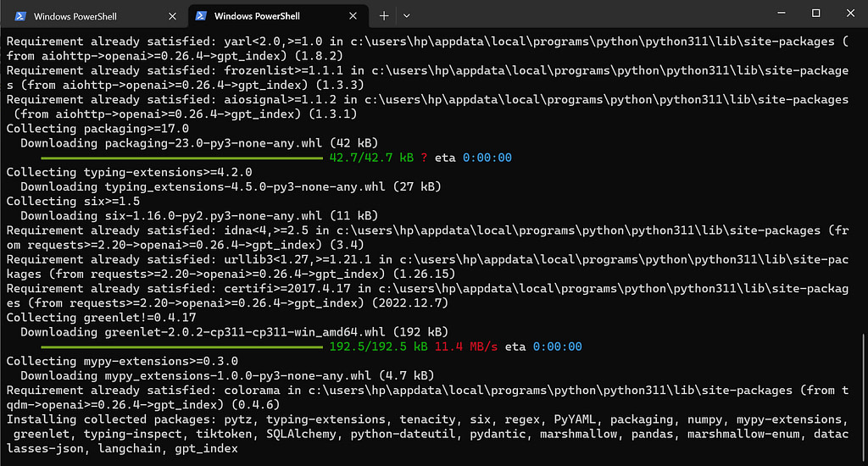Click the text 'Collecting packaging>=17.0'
The width and height of the screenshot is (868, 466).
(x=97, y=129)
